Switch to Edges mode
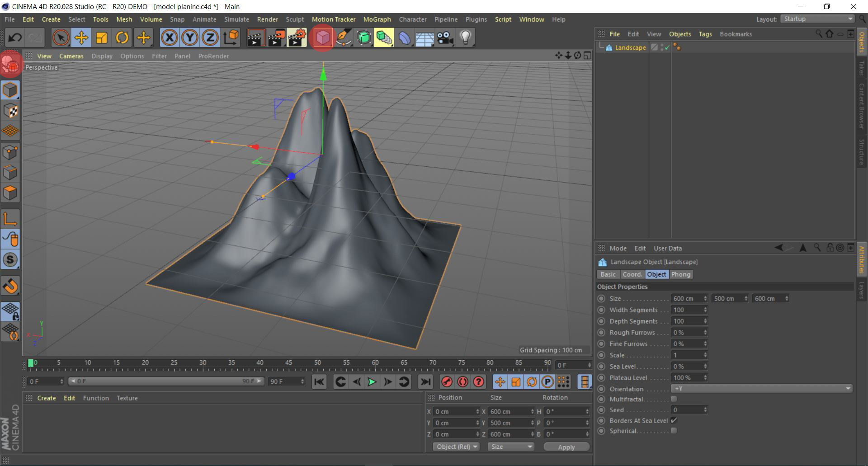Screen dimensions: 868x466 click(x=10, y=173)
